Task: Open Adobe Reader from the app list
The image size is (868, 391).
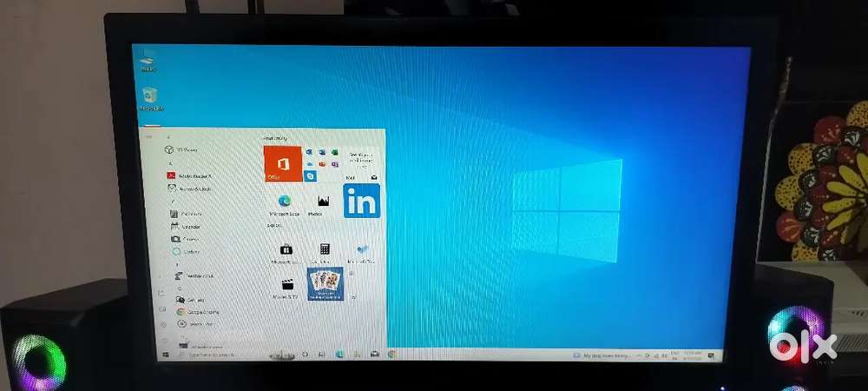Action: coord(190,176)
